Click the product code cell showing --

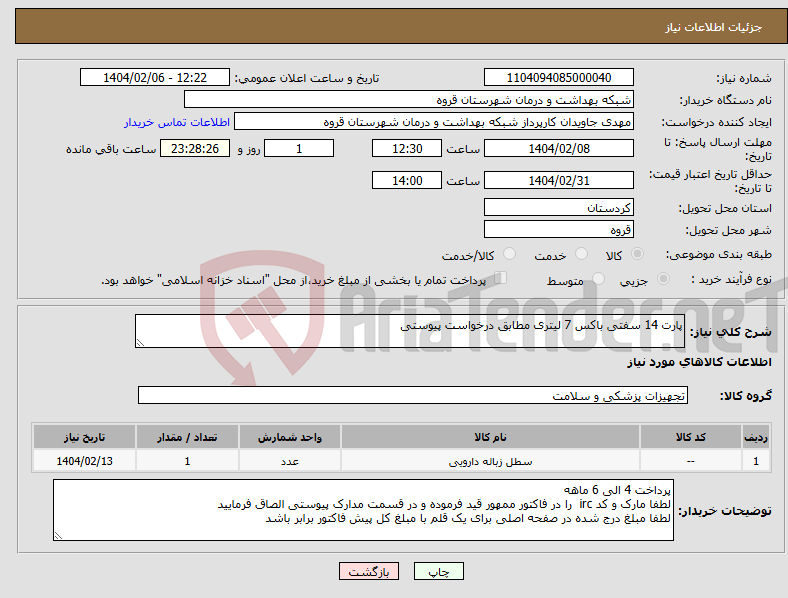691,461
